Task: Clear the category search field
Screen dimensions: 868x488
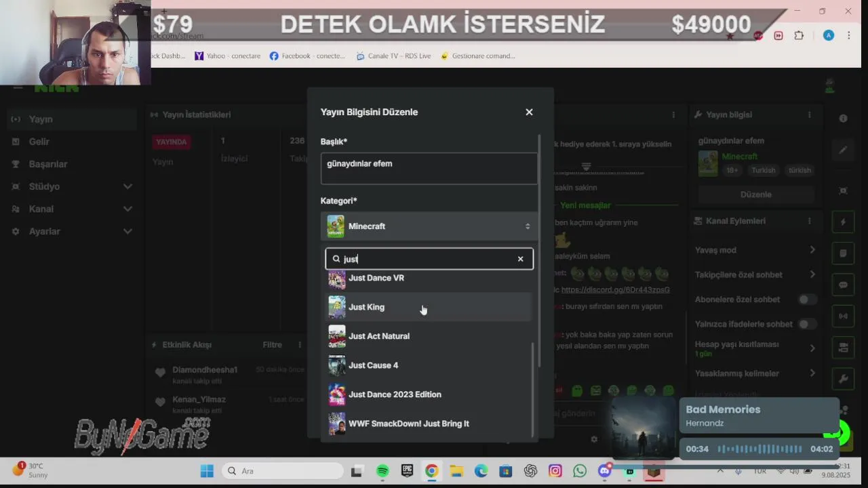Action: coord(520,259)
